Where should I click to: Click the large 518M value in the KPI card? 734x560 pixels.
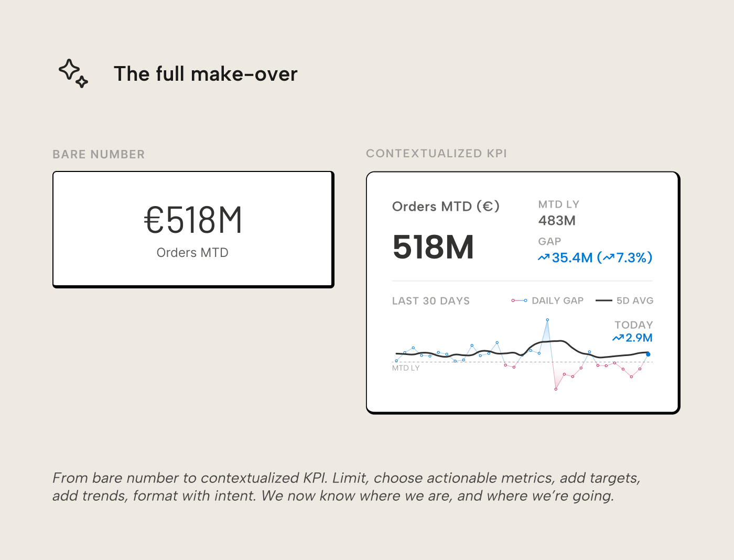click(x=433, y=247)
